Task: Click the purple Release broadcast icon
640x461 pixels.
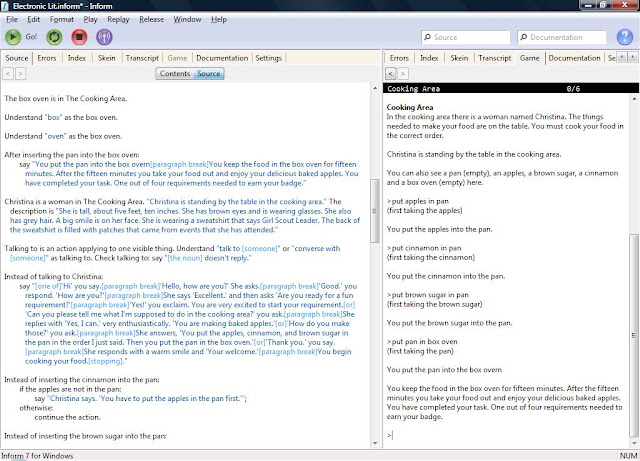Action: pos(104,37)
